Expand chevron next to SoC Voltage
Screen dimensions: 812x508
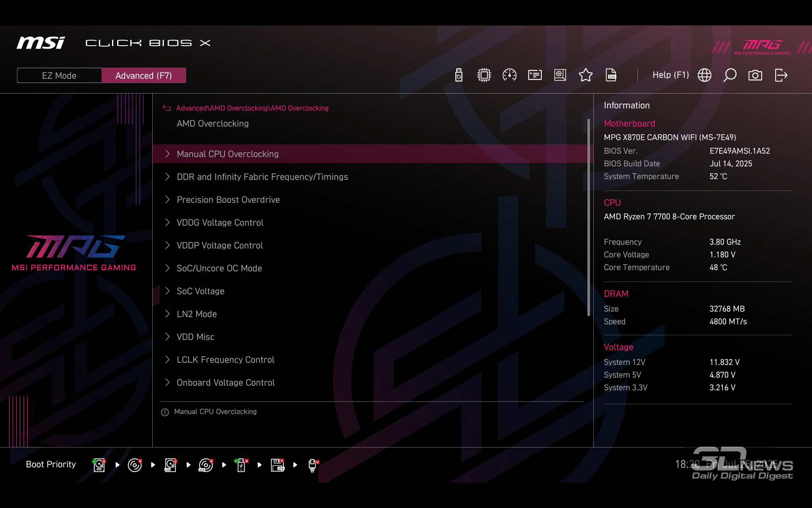[167, 291]
